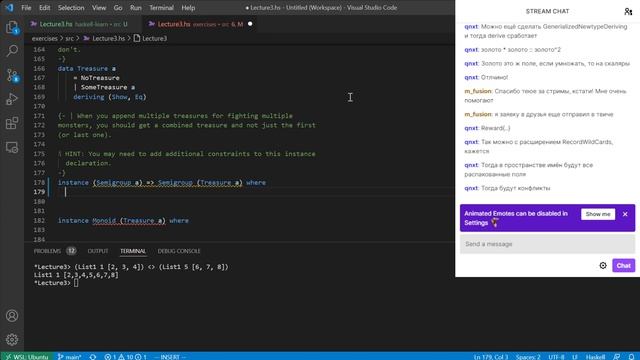Switch to the DEBUG CONSOLE panel tab
The image size is (640, 360).
pyautogui.click(x=179, y=251)
